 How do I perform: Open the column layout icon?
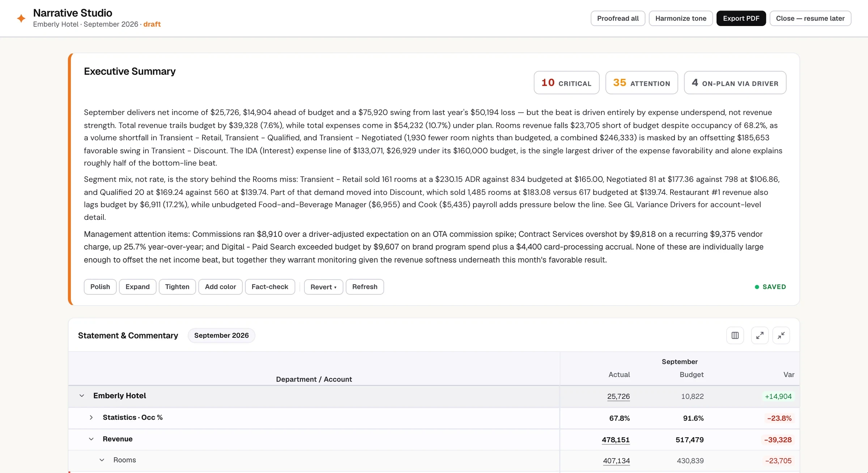[735, 335]
